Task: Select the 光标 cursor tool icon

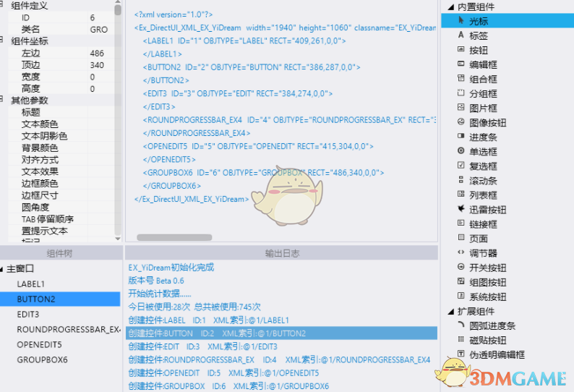Action: pyautogui.click(x=461, y=20)
